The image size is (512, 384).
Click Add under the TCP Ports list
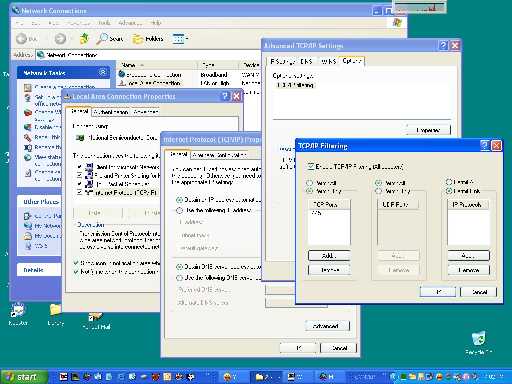pyautogui.click(x=329, y=256)
